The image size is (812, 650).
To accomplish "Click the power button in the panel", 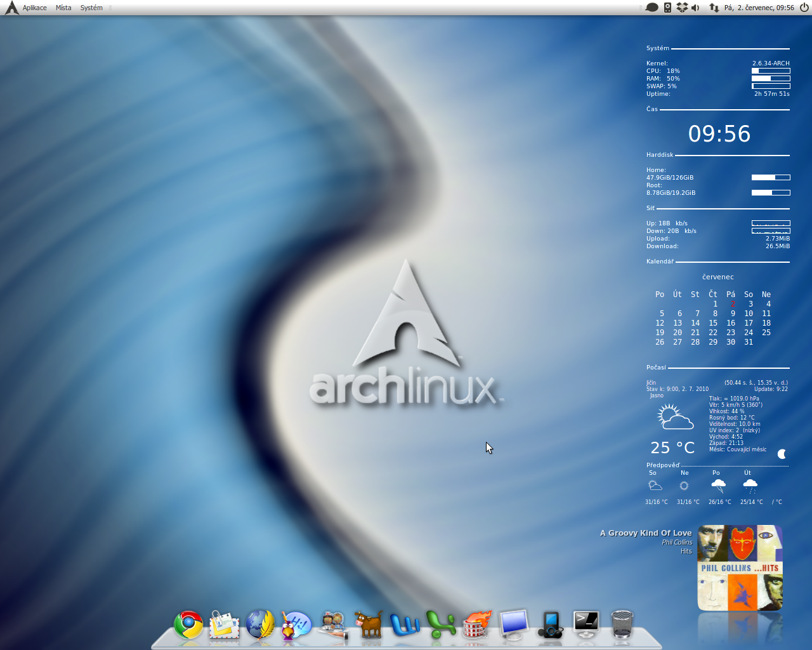I will tap(804, 8).
